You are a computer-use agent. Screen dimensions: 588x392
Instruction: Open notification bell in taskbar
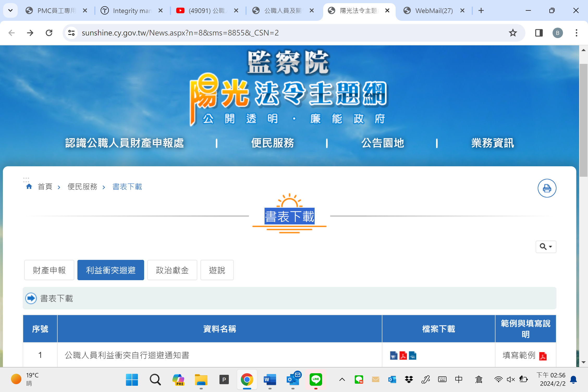(573, 379)
